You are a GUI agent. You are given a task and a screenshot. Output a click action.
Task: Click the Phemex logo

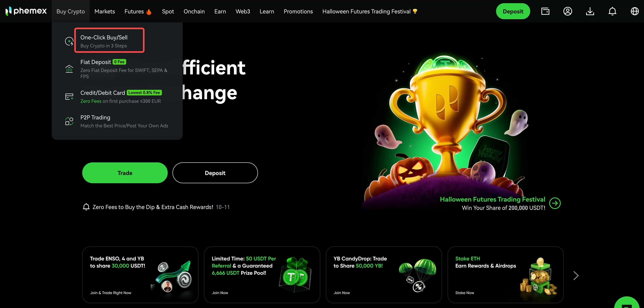pyautogui.click(x=26, y=11)
